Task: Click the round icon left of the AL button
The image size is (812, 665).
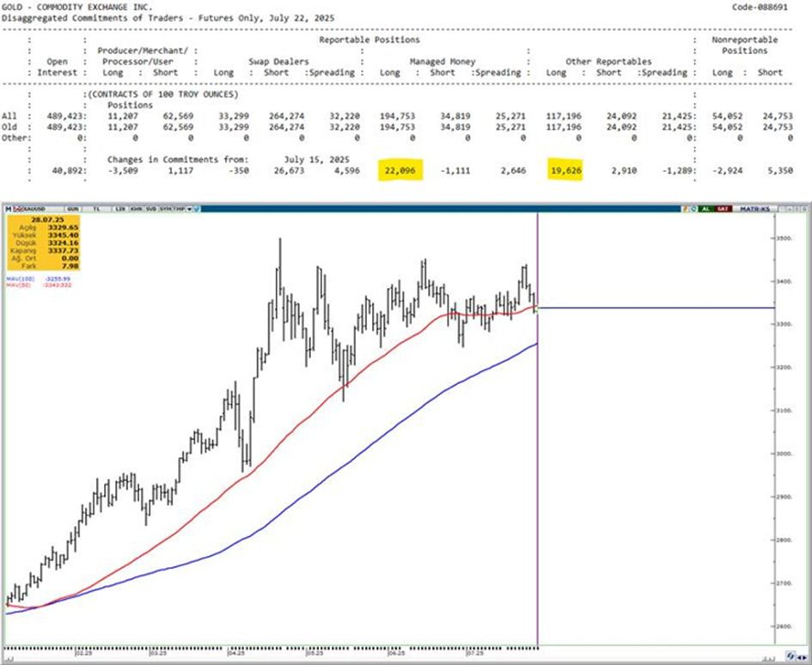Action: [695, 209]
